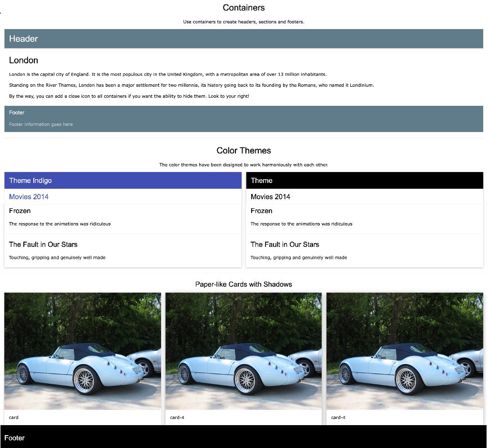Click the Header banner above London
The width and height of the screenshot is (488, 448).
244,39
